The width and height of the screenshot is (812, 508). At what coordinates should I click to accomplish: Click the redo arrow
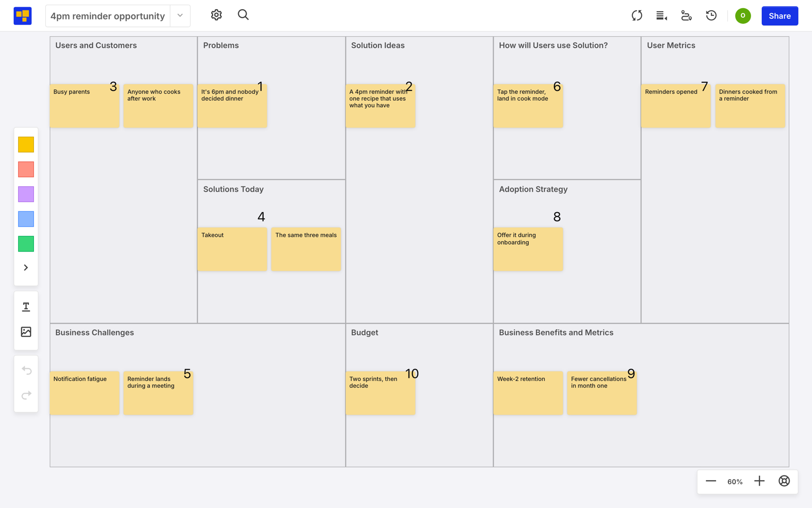pos(26,395)
